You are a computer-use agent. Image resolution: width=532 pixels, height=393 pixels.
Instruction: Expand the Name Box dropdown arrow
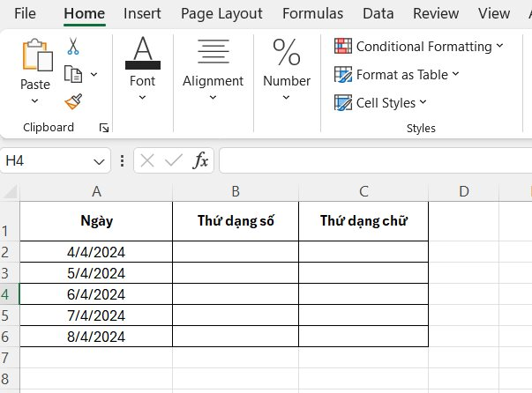[x=99, y=161]
